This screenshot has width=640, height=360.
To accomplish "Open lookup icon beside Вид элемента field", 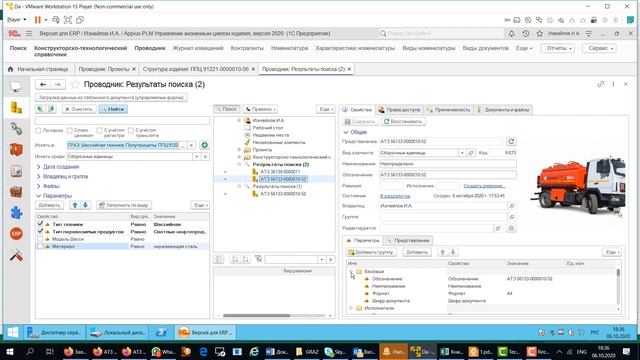I will 471,153.
